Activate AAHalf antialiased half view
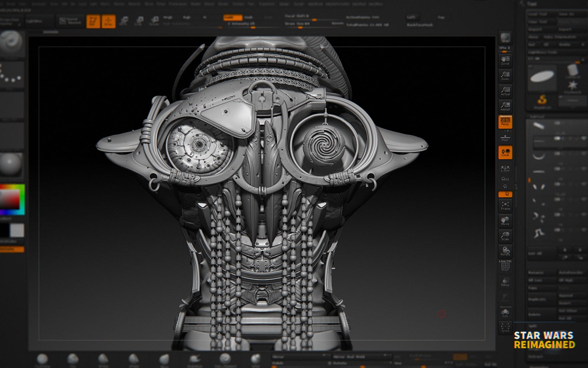 505,106
